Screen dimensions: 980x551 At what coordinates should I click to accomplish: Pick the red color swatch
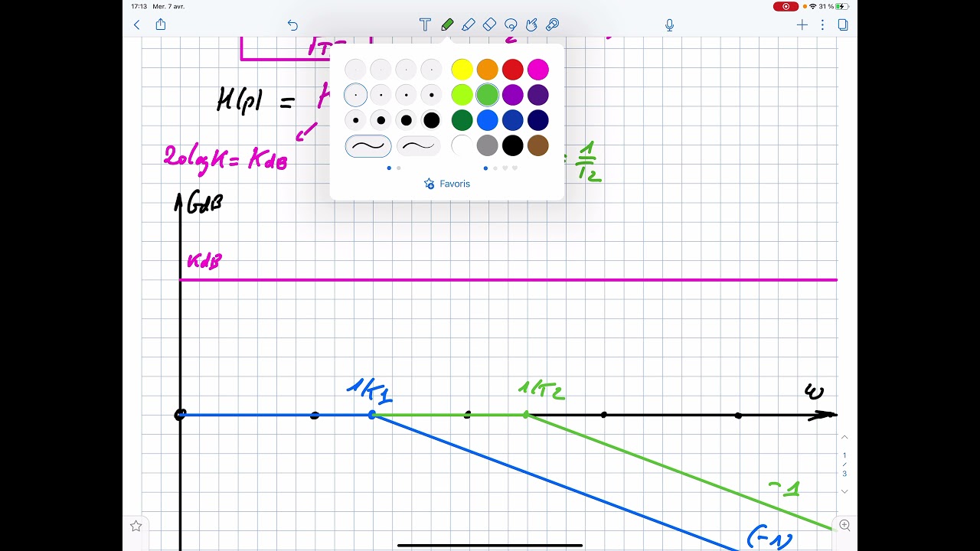(513, 70)
